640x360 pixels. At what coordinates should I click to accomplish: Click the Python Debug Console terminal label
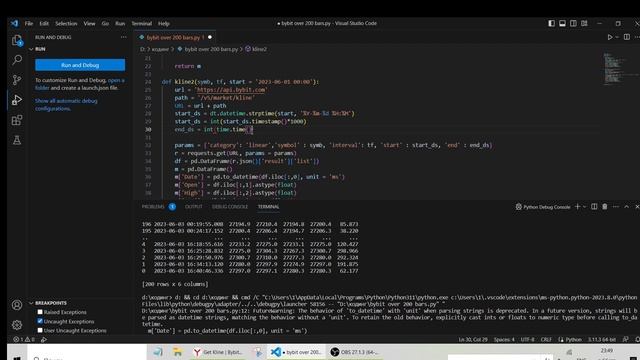[x=543, y=207]
